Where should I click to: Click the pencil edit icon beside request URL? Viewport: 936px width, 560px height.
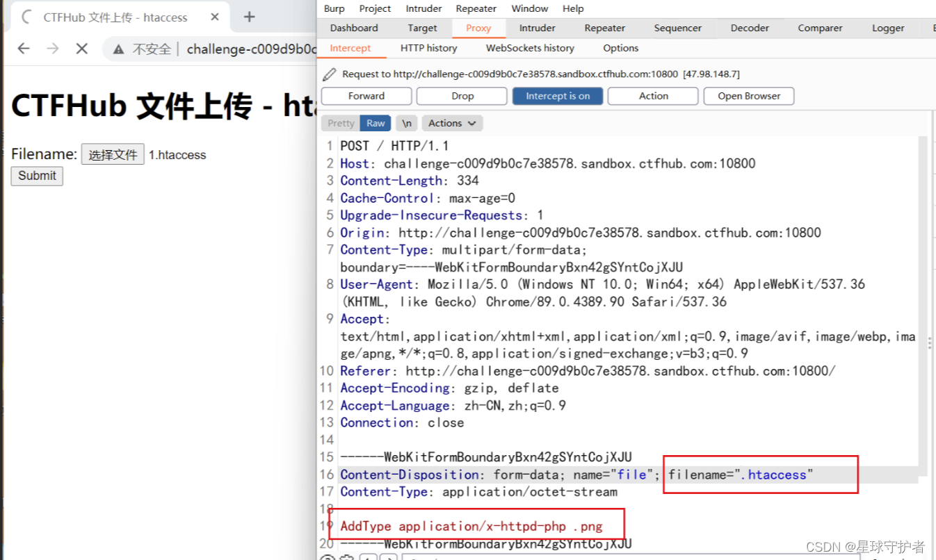(x=330, y=74)
